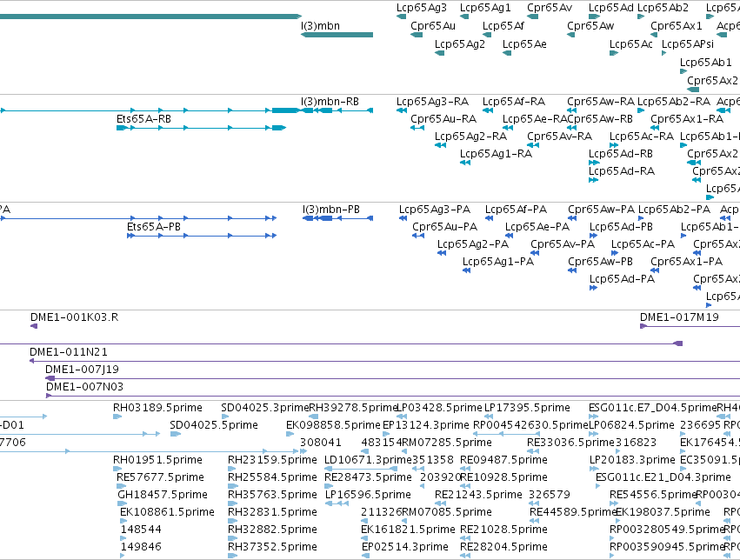This screenshot has height=560, width=740.
Task: Click the LP16596.5prime EST label
Action: pyautogui.click(x=368, y=495)
